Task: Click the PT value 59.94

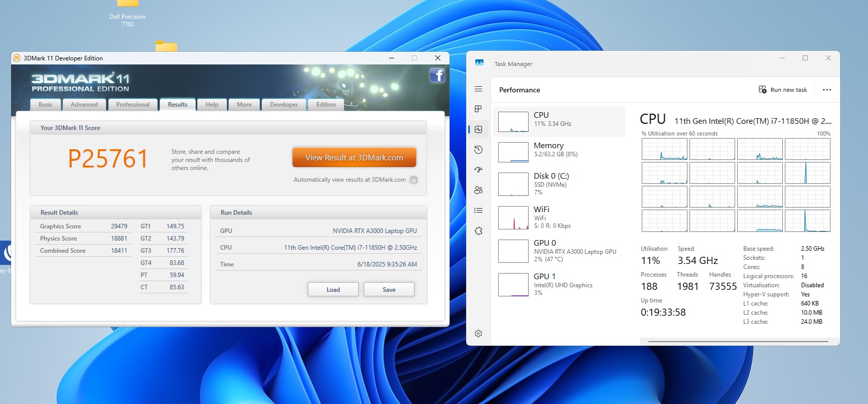Action: [x=177, y=275]
